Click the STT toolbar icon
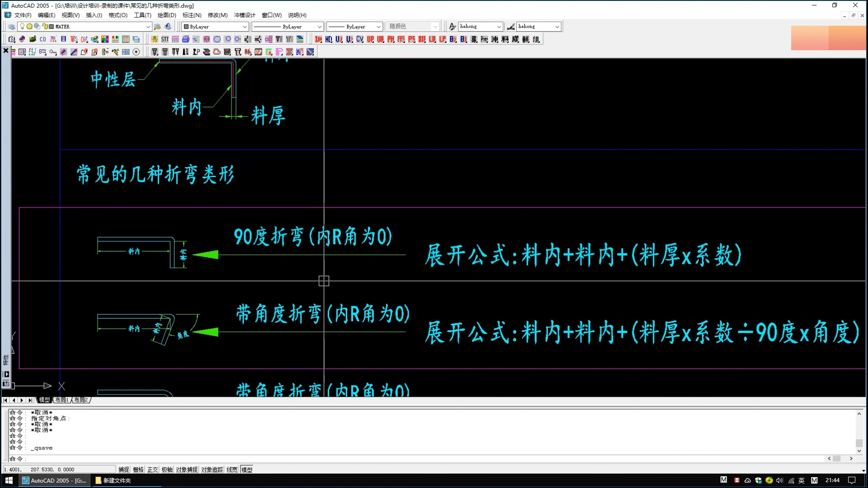This screenshot has height=488, width=868. [165, 39]
